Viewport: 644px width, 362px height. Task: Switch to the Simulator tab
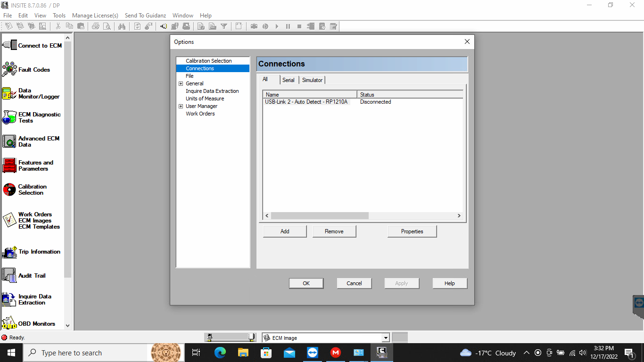312,80
